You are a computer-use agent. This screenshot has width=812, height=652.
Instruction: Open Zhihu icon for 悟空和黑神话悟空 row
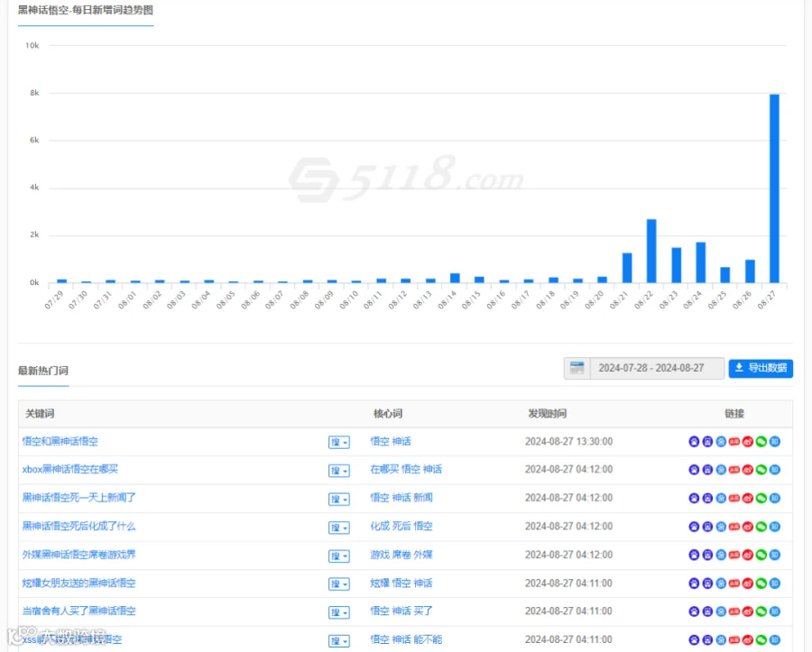[x=775, y=441]
